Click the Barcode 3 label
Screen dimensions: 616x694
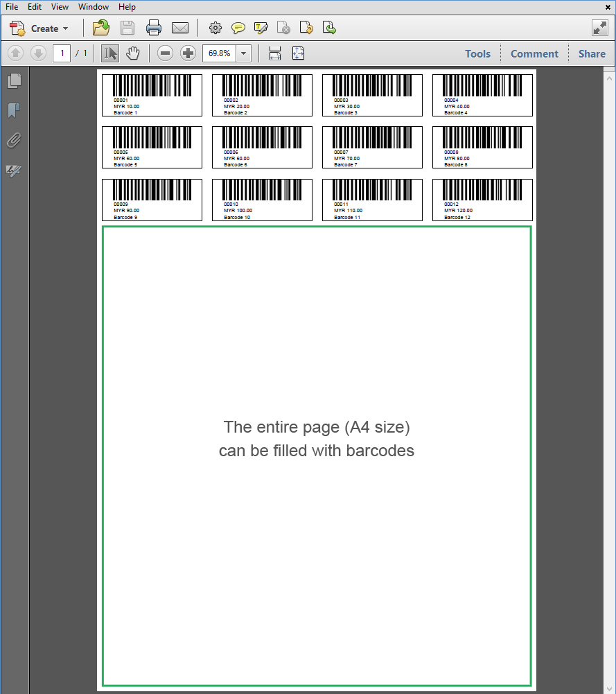point(345,113)
